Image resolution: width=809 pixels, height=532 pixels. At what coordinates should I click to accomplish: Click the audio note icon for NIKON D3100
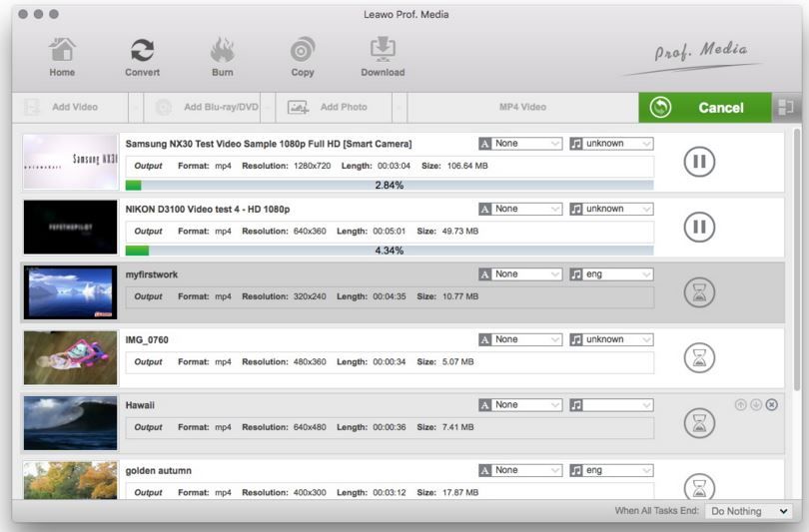click(x=576, y=209)
